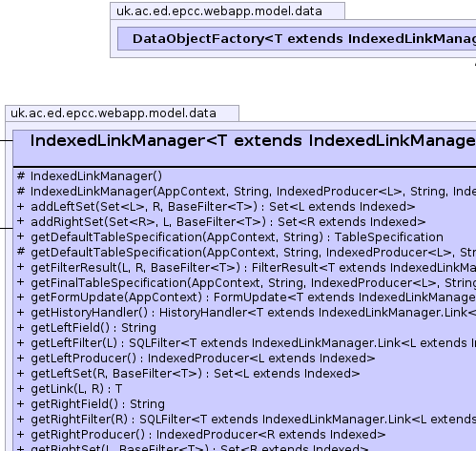Open the getFinalTableSpecification method entry
Screen dimensions: 476x451
(x=246, y=282)
